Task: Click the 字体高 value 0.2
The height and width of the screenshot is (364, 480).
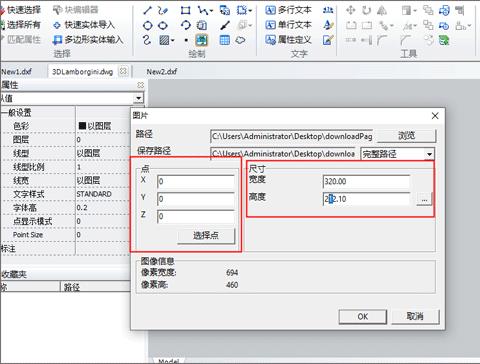Action: click(x=82, y=208)
